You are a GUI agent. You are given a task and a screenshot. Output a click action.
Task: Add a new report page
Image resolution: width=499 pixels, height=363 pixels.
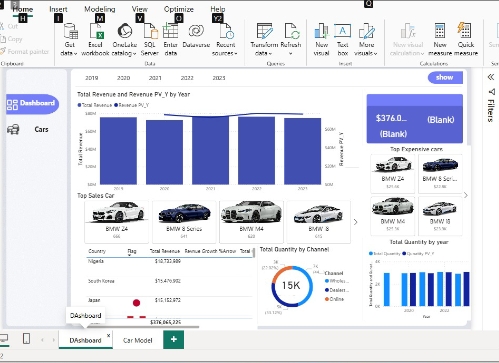click(x=173, y=339)
